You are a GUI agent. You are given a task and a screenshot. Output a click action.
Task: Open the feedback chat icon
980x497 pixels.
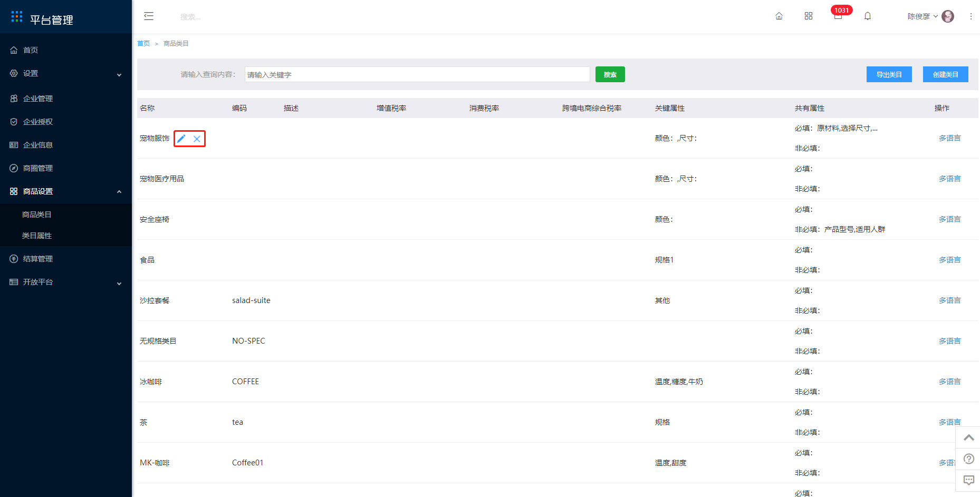coord(969,480)
